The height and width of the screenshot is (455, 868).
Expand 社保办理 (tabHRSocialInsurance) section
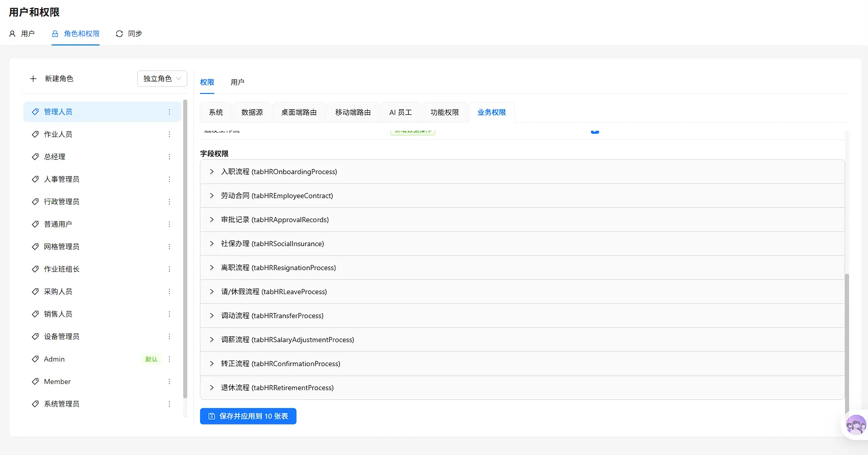(523, 244)
